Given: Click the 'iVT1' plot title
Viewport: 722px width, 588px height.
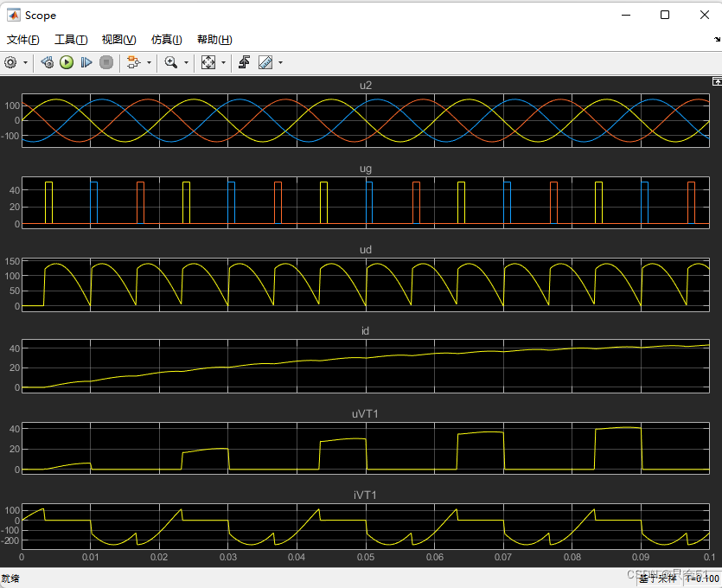Looking at the screenshot, I should coord(365,495).
